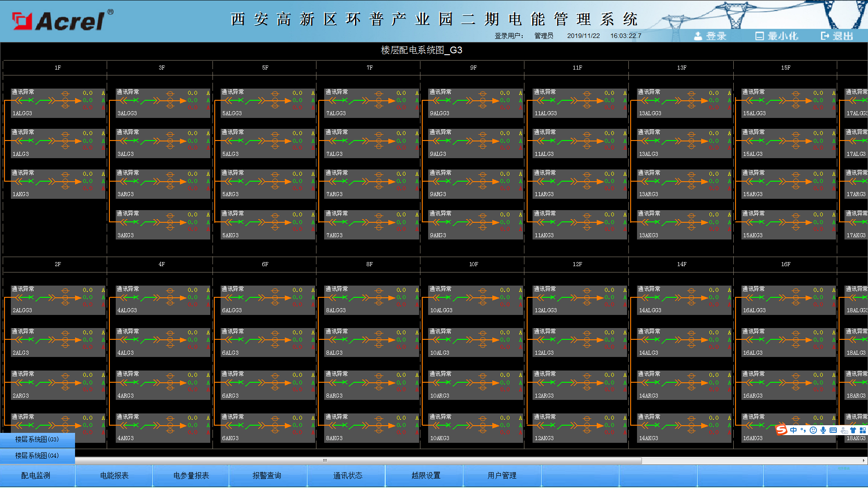
Task: Select the Sogou input method icon
Action: 781,430
